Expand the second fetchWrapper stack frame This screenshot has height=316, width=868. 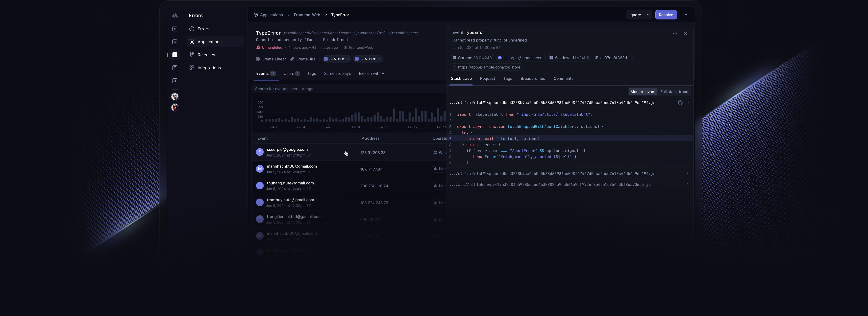coord(687,173)
